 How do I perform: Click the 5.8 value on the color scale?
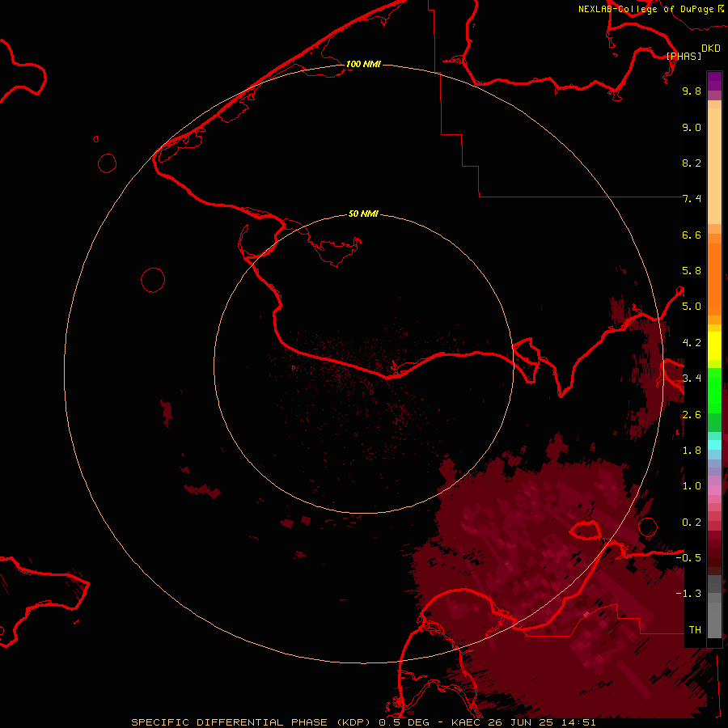[x=692, y=271]
